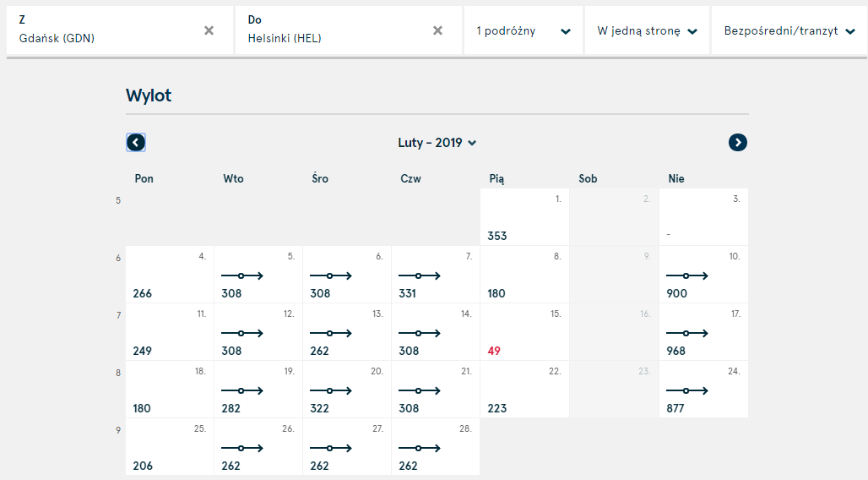Select February 19 priced 282
This screenshot has height=480, width=868.
pos(258,389)
